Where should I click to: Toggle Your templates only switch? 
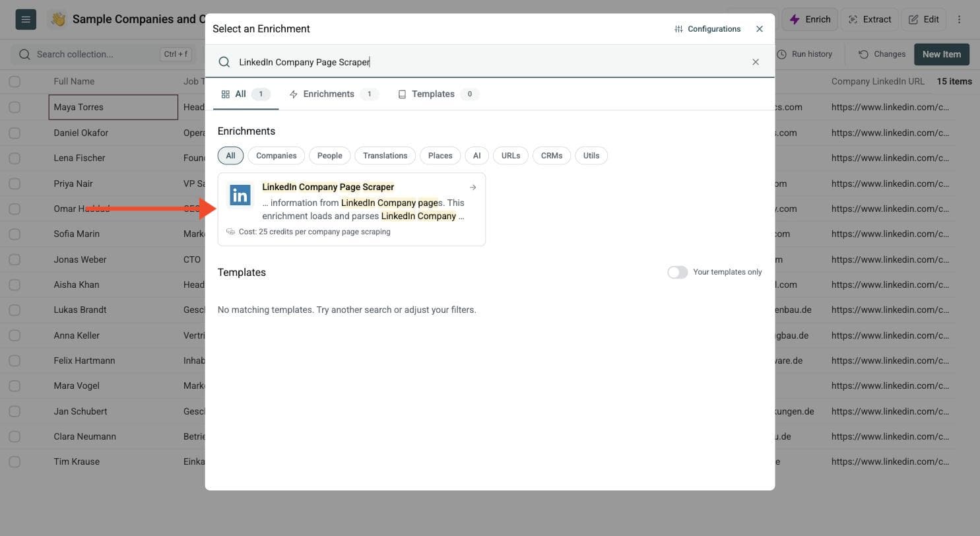678,273
